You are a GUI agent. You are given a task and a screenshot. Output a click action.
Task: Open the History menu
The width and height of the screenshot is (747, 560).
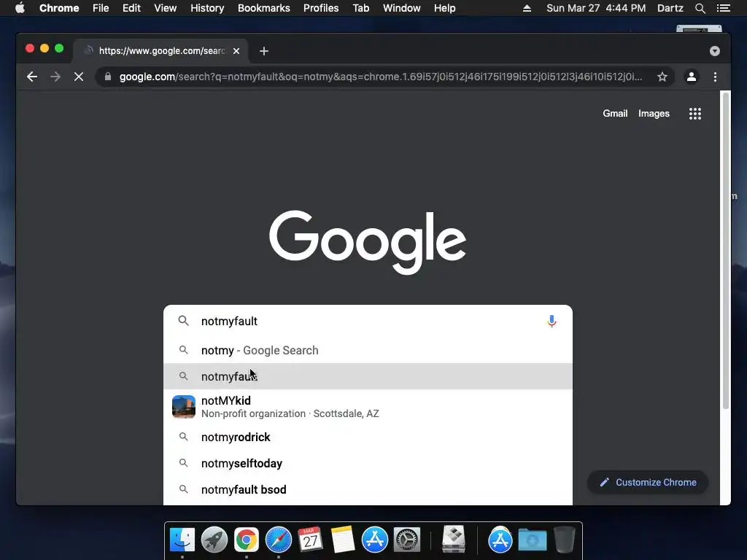click(207, 8)
